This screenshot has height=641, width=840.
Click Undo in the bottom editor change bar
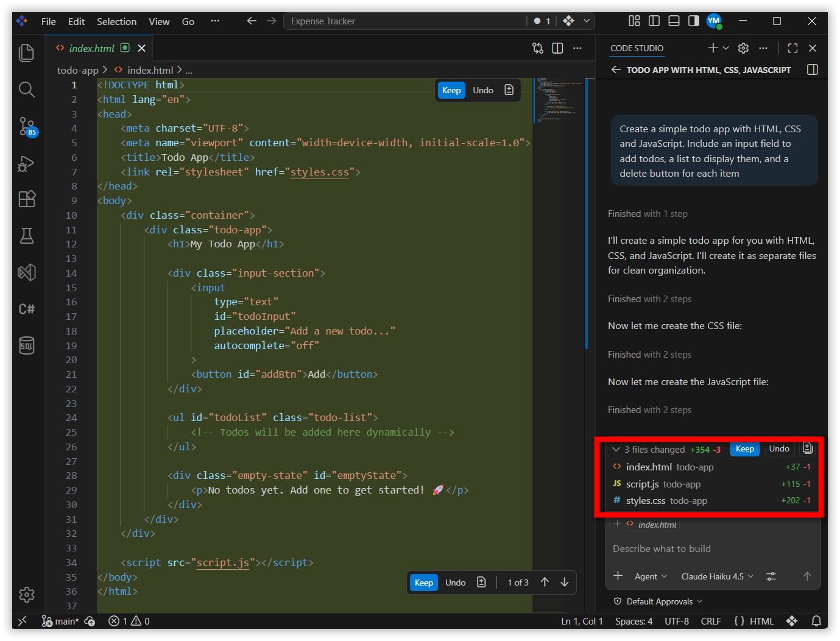[x=456, y=583]
